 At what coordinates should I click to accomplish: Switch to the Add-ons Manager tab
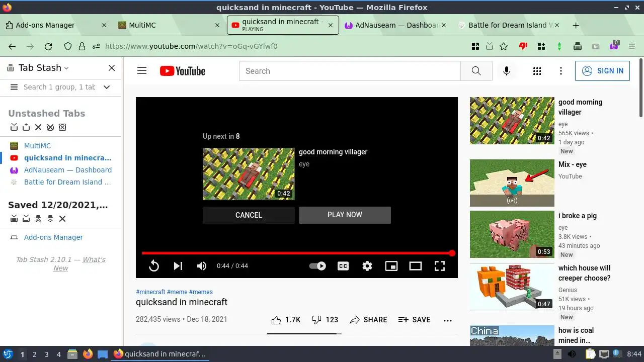55,25
